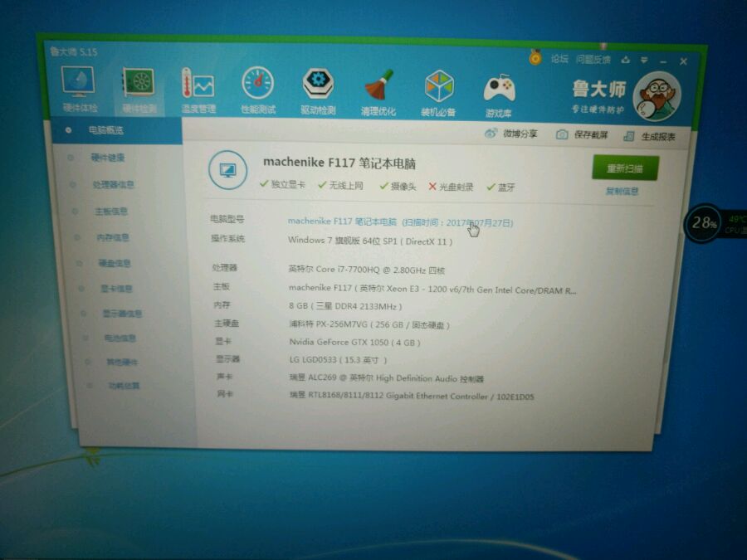Open the 问题反馈 feedback link
The image size is (747, 560).
pos(593,60)
